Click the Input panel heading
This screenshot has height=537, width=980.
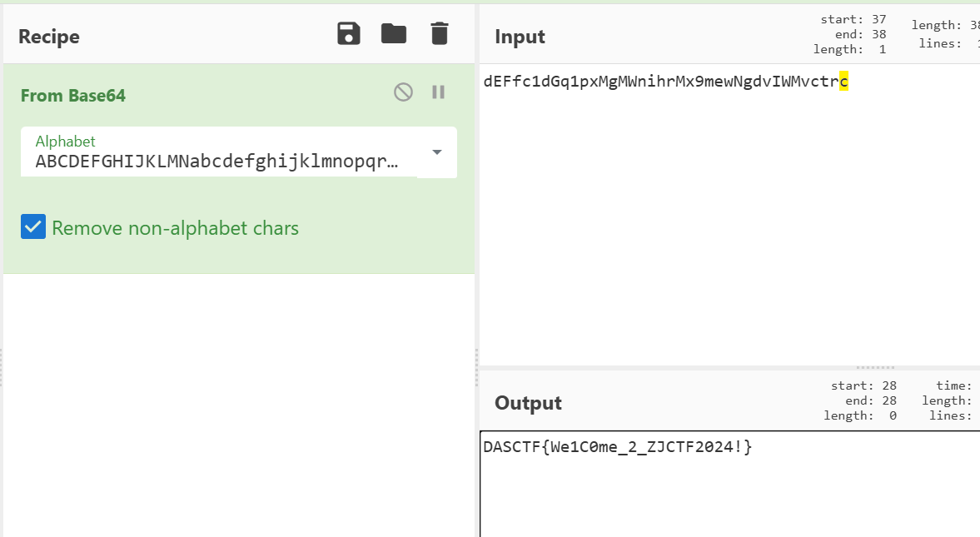coord(520,37)
